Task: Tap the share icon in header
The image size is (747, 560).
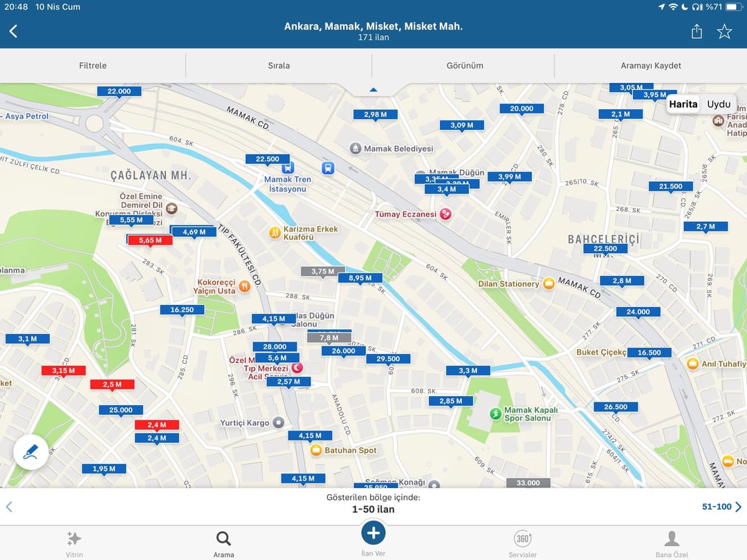Action: [x=697, y=32]
